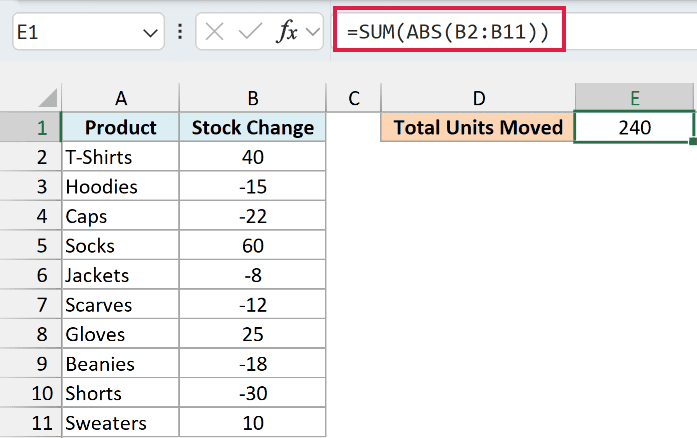Click the stock value -15 cell
Screen dimensions: 697x438
(x=252, y=186)
